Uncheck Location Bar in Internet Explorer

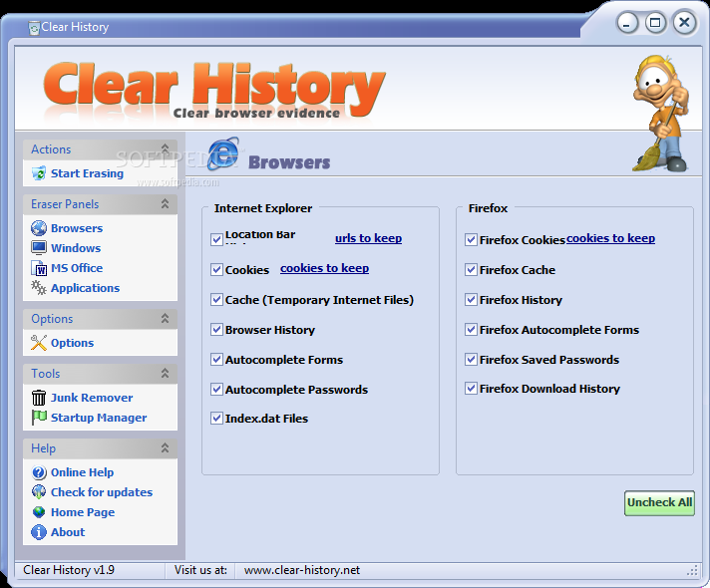point(217,239)
